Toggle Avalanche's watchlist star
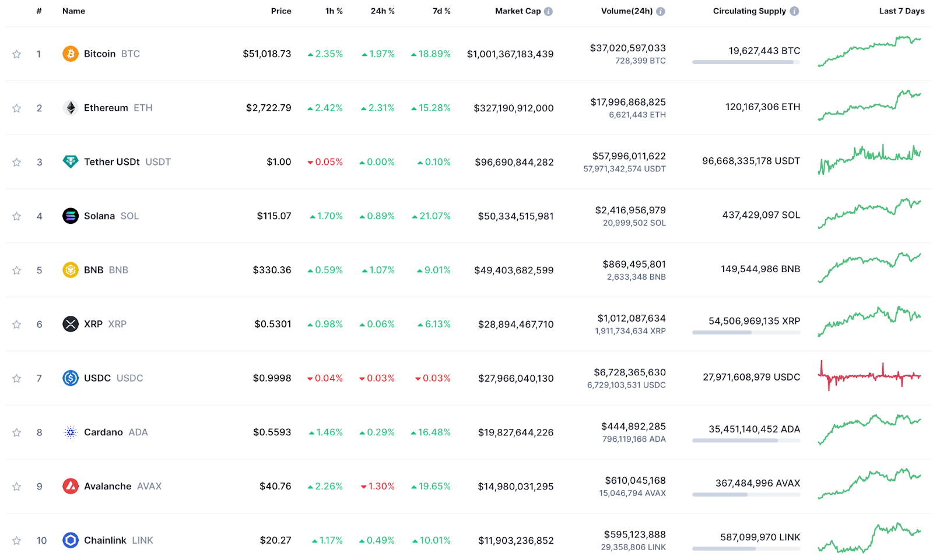 pos(16,487)
